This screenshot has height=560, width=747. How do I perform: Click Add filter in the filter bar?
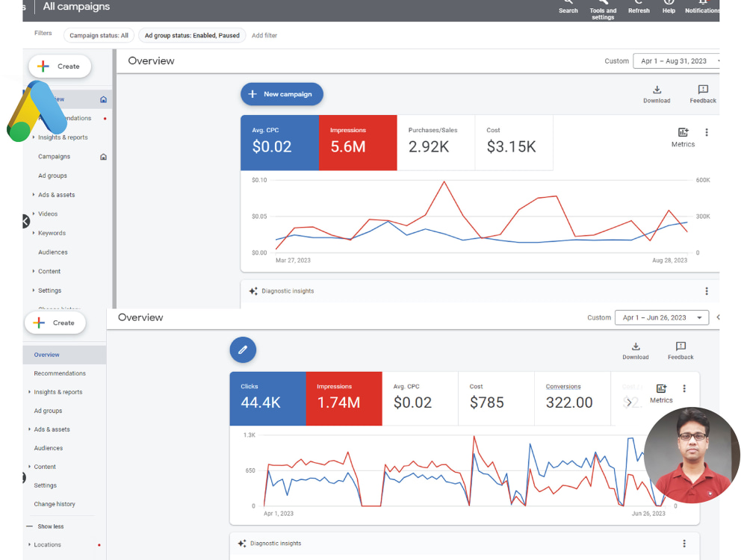coord(264,35)
